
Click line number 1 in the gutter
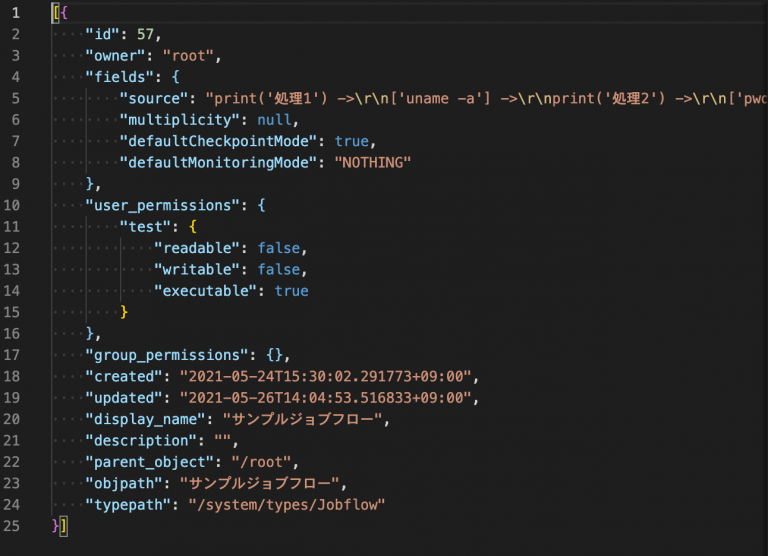(16, 13)
